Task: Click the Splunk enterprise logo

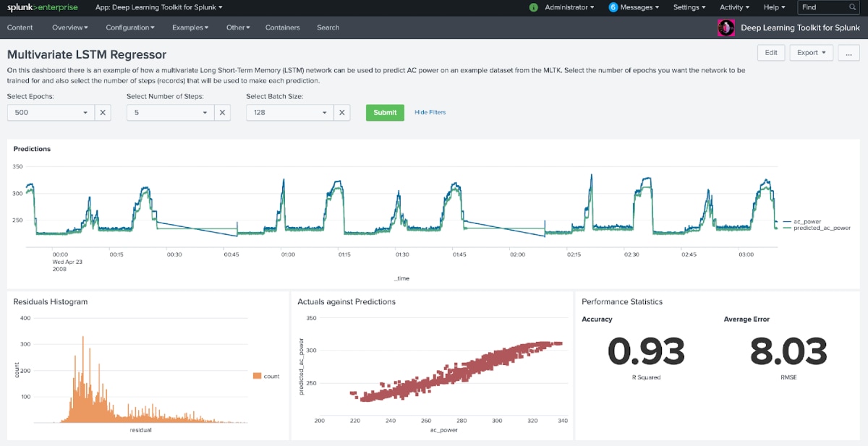Action: pyautogui.click(x=42, y=7)
